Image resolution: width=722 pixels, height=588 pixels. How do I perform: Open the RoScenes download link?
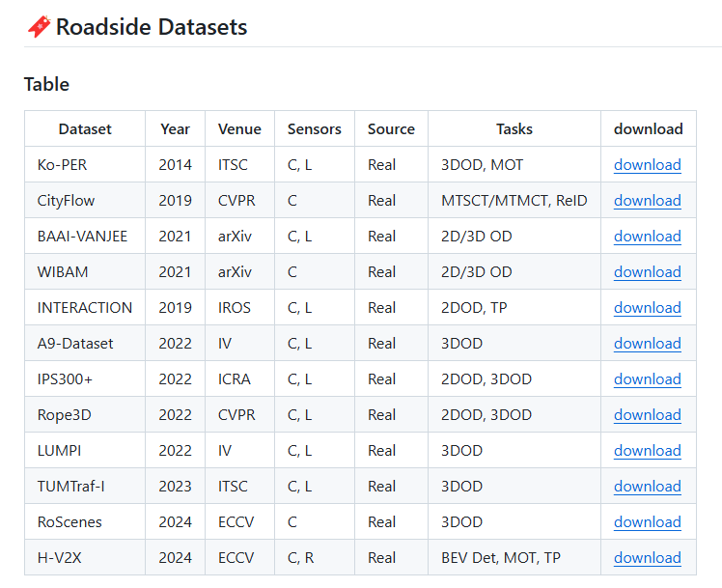tap(648, 522)
